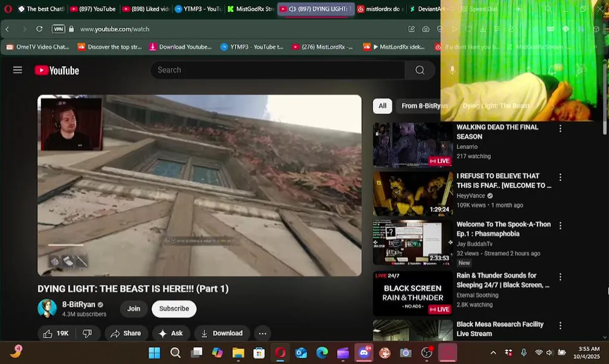
Task: Open more actions ellipsis under the video
Action: [263, 333]
